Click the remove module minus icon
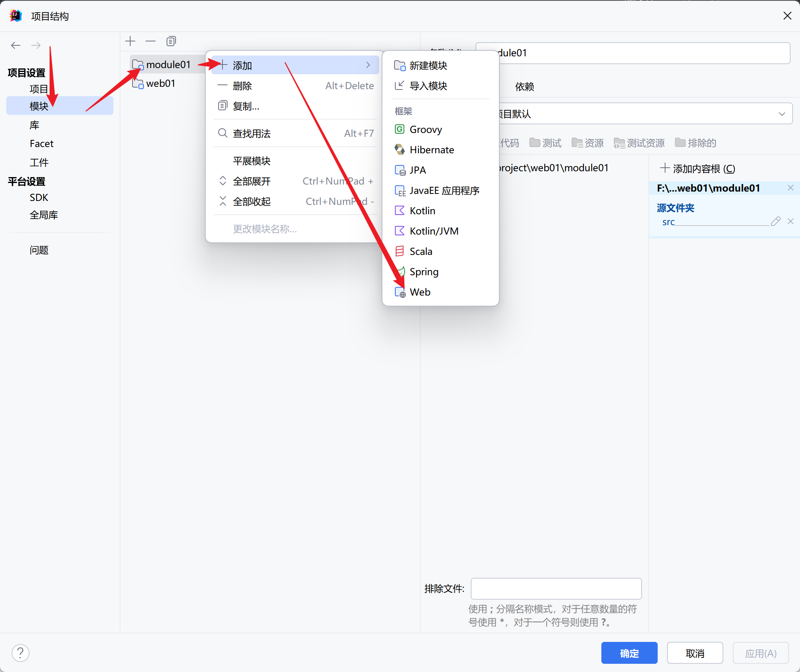 151,41
